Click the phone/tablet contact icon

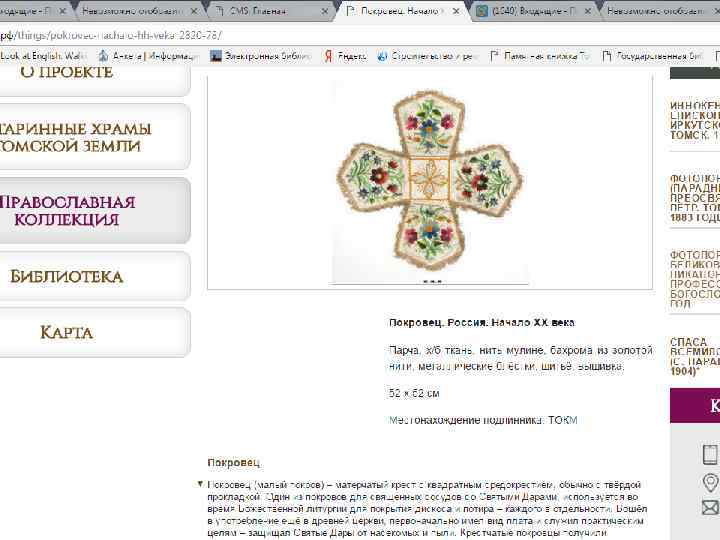pyautogui.click(x=710, y=454)
